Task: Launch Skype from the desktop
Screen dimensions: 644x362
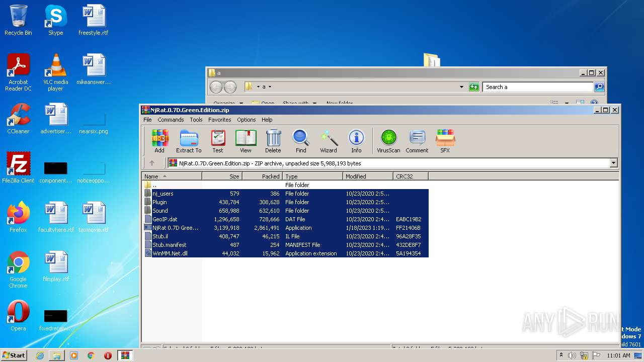Action: click(x=55, y=20)
